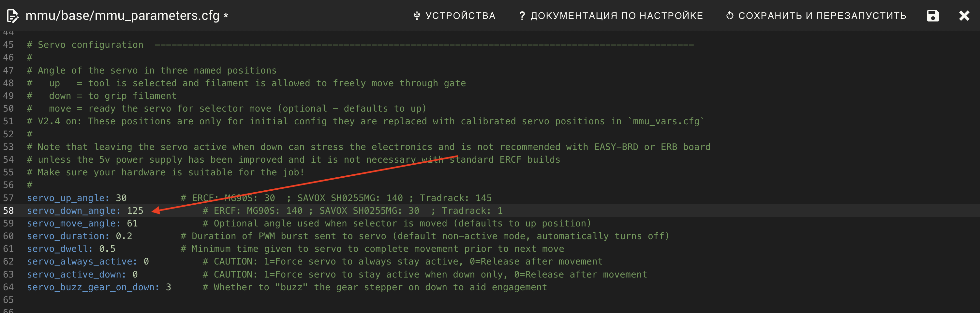980x313 pixels.
Task: Open ДОКУМЕНТАЦИЯ ПО НАСТРОЙКЕ link
Action: [611, 16]
